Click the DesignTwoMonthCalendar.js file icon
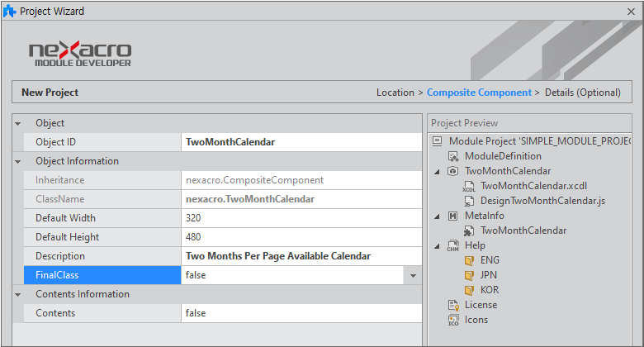The width and height of the screenshot is (644, 347). click(x=468, y=201)
